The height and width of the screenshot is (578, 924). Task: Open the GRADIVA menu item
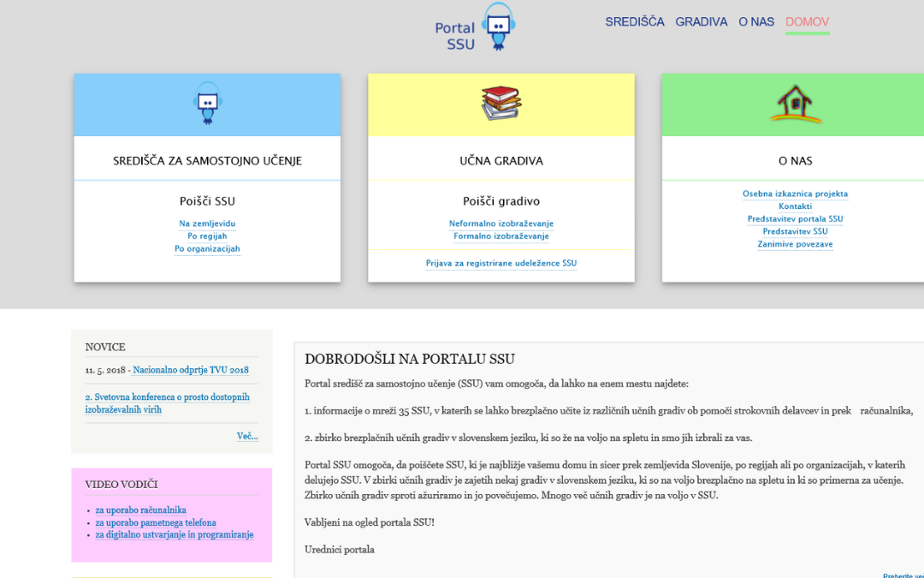coord(701,22)
